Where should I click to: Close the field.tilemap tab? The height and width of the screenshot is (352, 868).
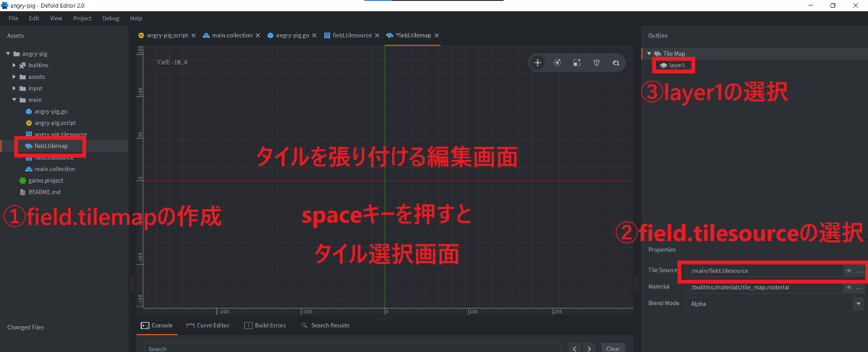(x=436, y=35)
